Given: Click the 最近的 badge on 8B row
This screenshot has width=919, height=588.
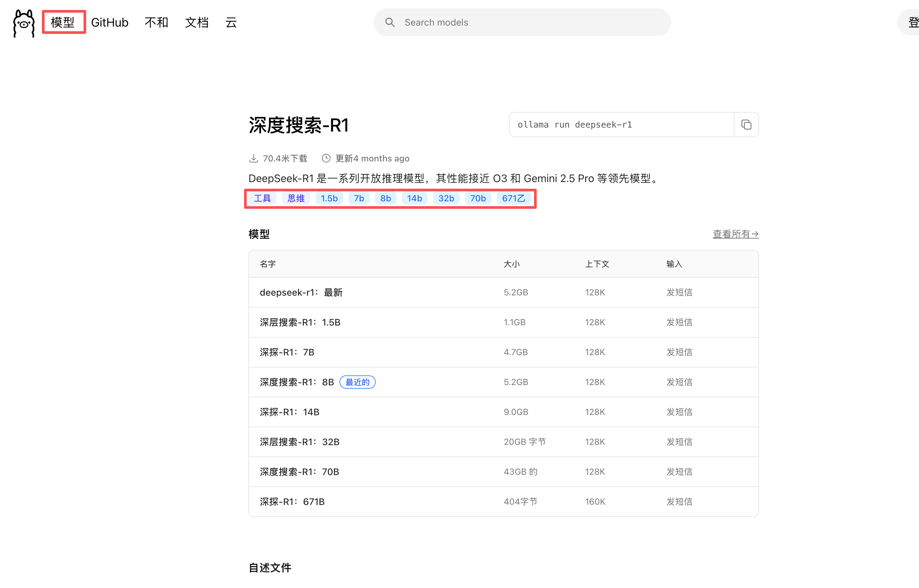Looking at the screenshot, I should click(357, 382).
